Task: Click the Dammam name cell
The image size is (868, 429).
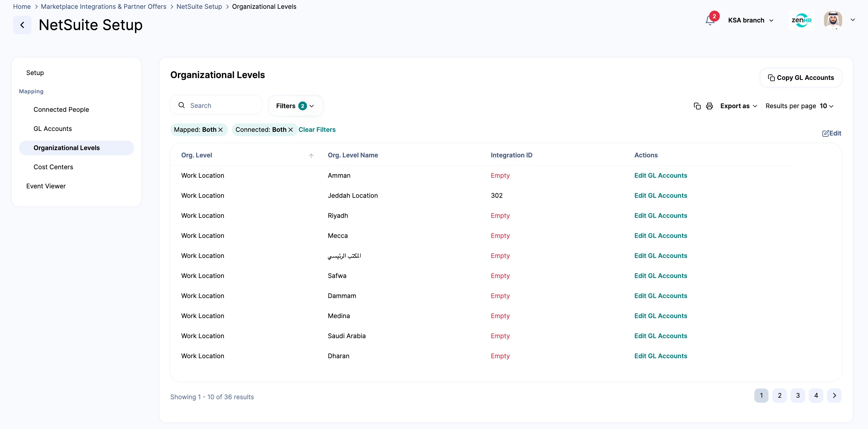Action: click(x=342, y=296)
